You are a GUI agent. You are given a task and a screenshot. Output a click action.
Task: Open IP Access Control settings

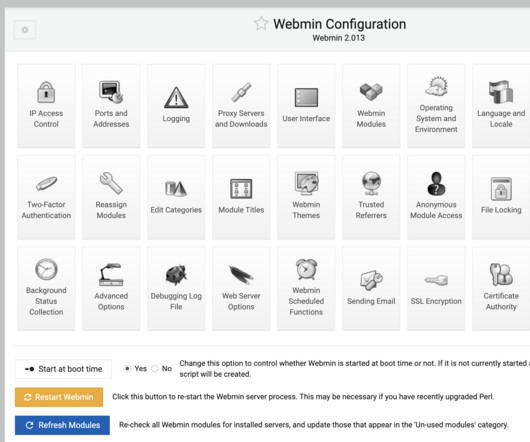(x=46, y=106)
